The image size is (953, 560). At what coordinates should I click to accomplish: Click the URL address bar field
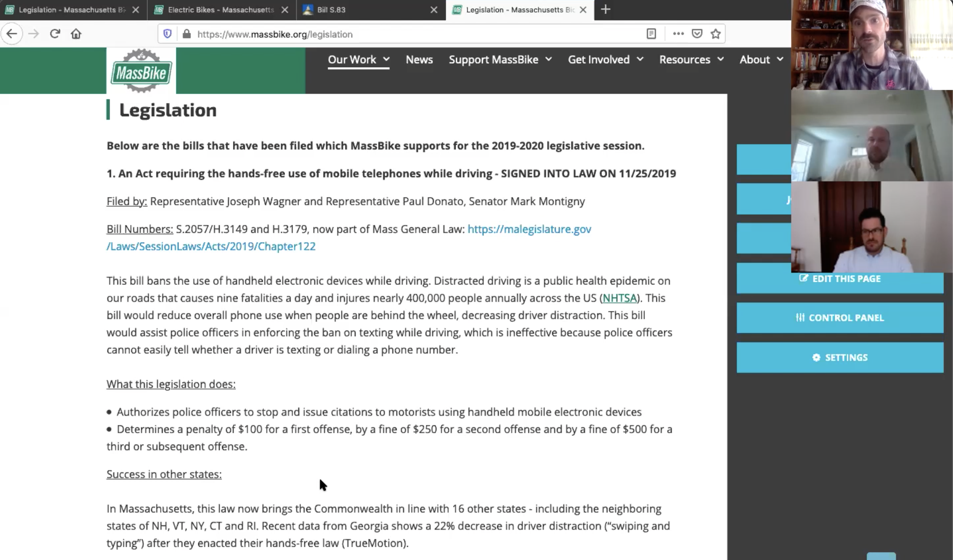pyautogui.click(x=416, y=34)
